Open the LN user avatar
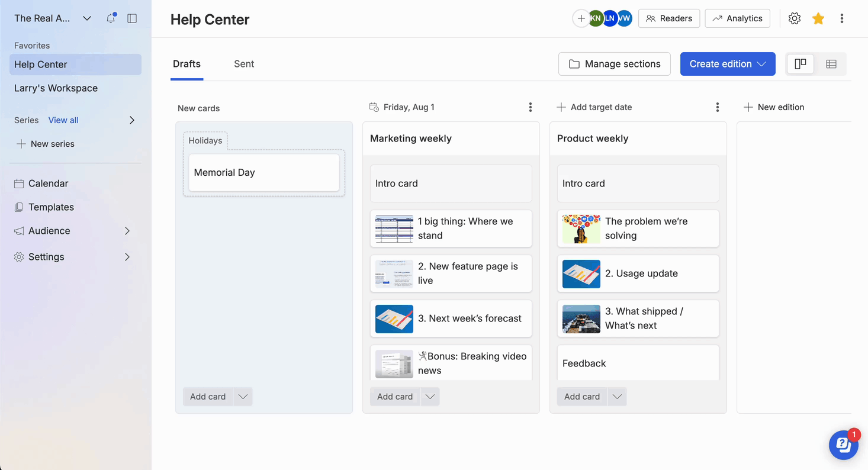Screen dimensions: 868x470 610,18
